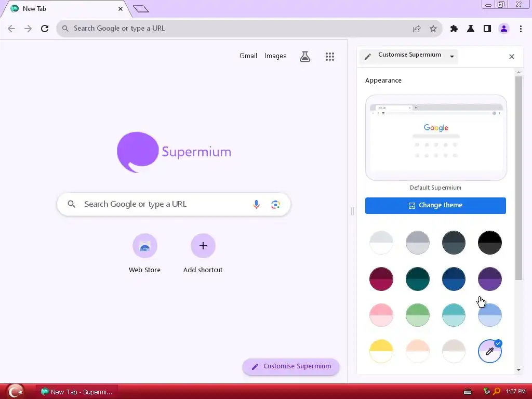
Task: Select the medium grey color theme
Action: (418, 243)
